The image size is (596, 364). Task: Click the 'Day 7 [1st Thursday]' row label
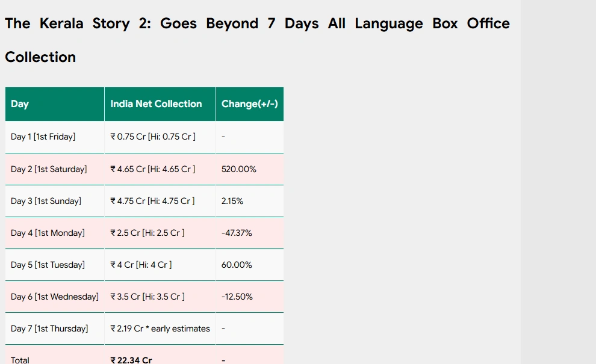[x=50, y=329]
